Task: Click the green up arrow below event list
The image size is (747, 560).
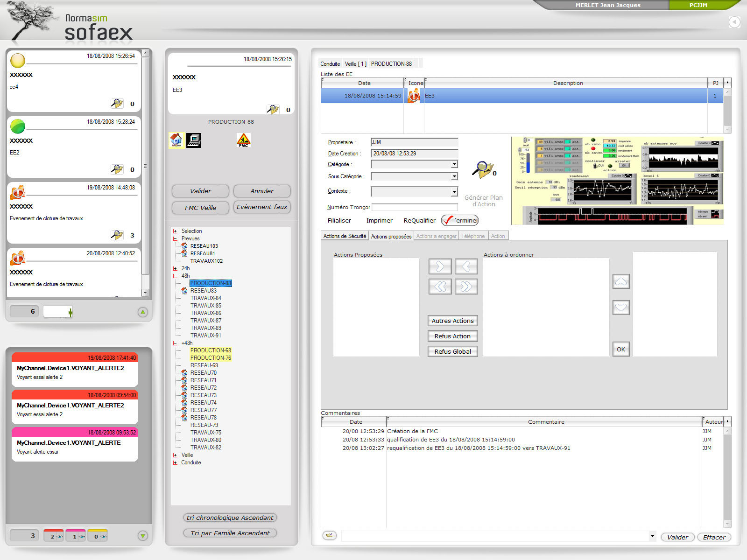Action: 143,312
